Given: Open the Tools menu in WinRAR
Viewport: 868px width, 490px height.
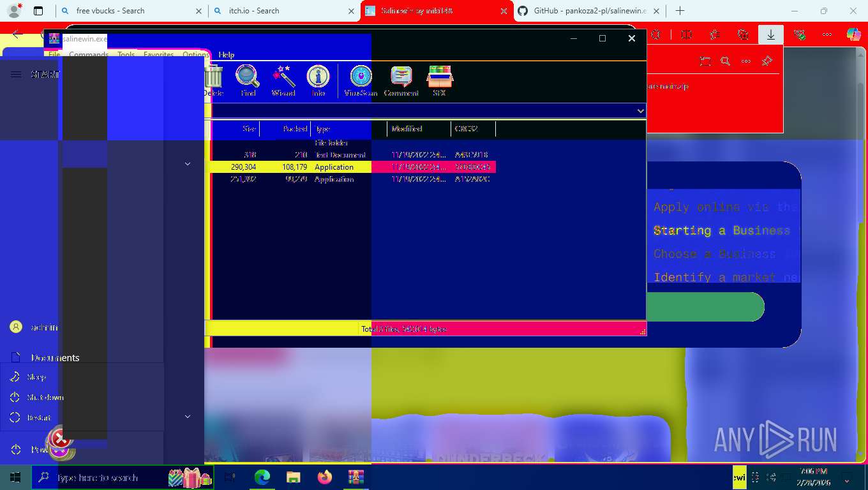Looking at the screenshot, I should [x=126, y=55].
